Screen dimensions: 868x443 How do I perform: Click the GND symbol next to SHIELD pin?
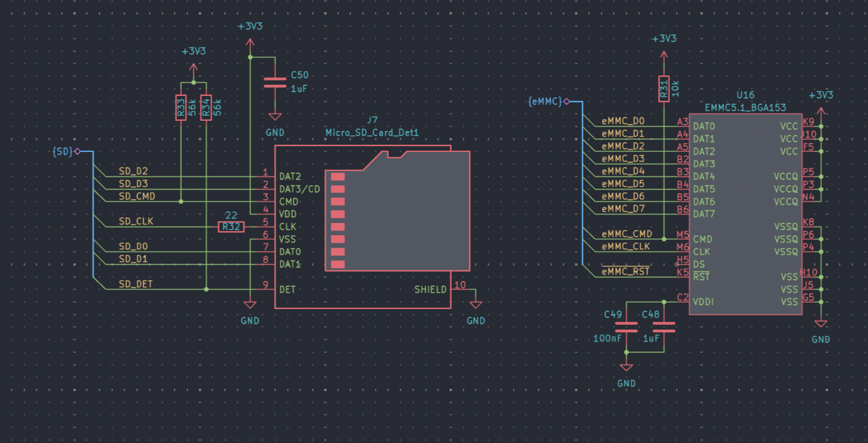point(476,305)
